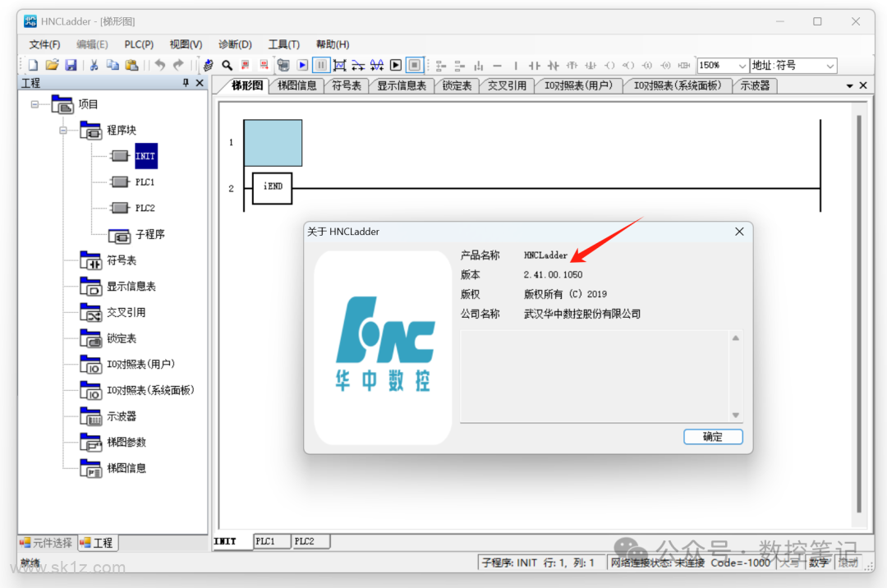This screenshot has width=887, height=588.
Task: Open 梯图参数 in the project tree
Action: [x=126, y=442]
